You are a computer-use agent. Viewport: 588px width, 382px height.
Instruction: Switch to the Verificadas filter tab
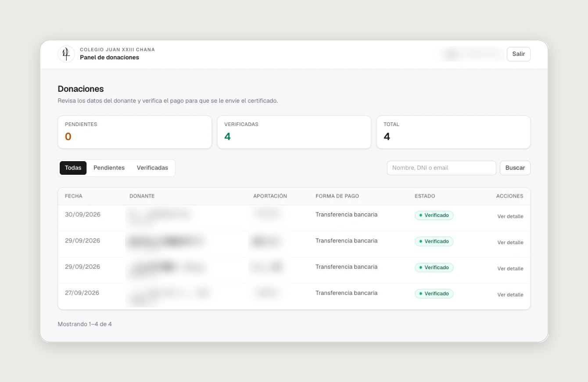point(152,168)
